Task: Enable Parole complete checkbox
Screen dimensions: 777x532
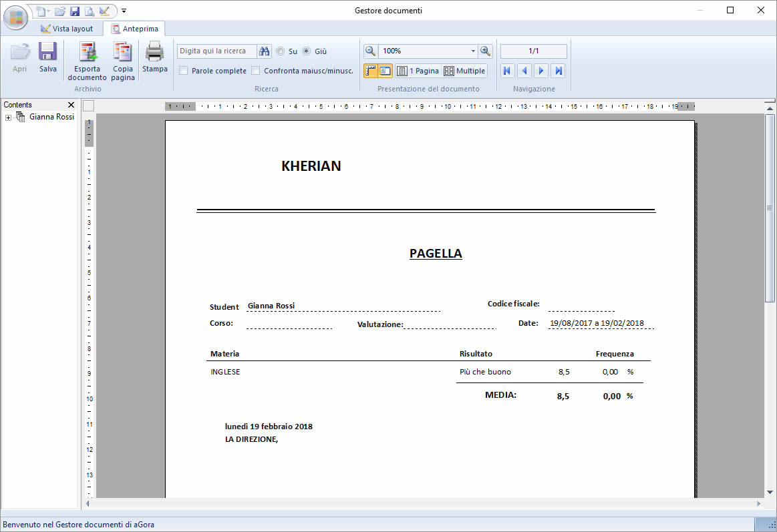Action: coord(183,71)
